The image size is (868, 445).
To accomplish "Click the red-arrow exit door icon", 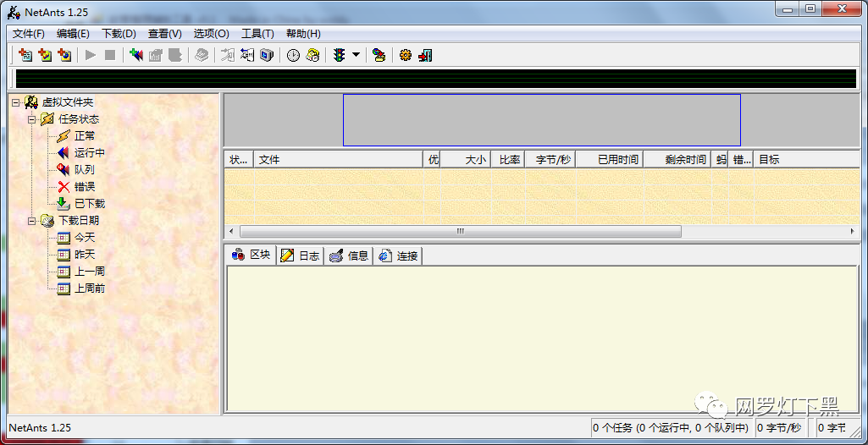I will tap(425, 55).
